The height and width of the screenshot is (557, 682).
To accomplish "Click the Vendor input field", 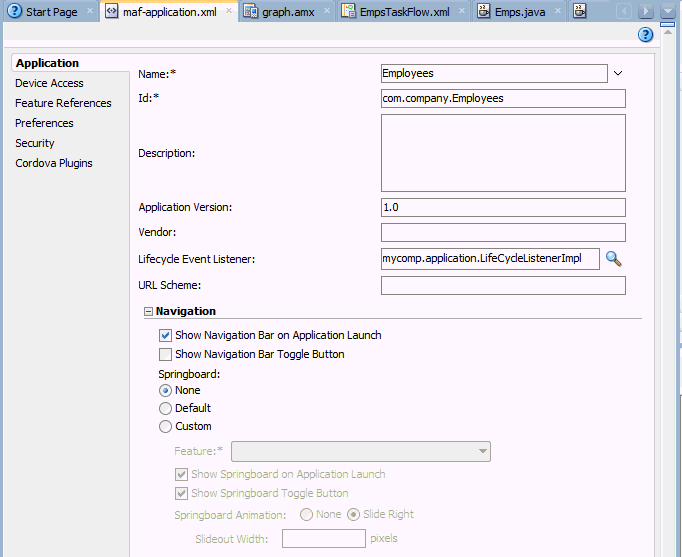I will point(503,233).
